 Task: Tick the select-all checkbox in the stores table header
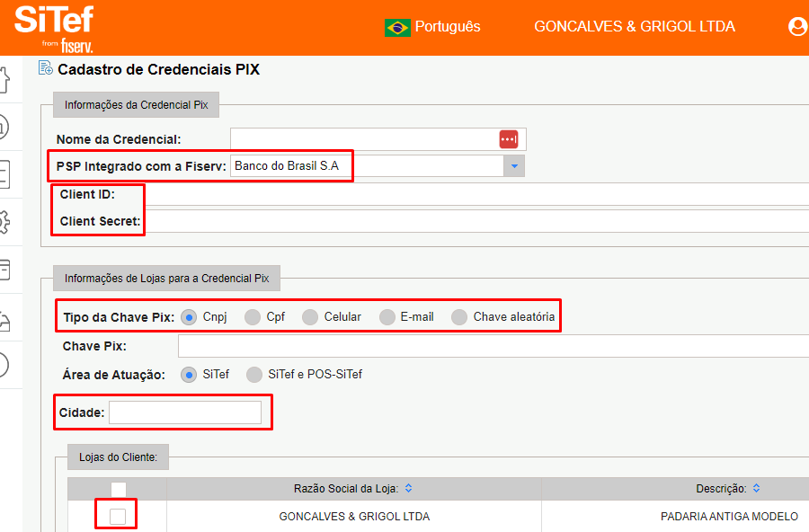[118, 489]
